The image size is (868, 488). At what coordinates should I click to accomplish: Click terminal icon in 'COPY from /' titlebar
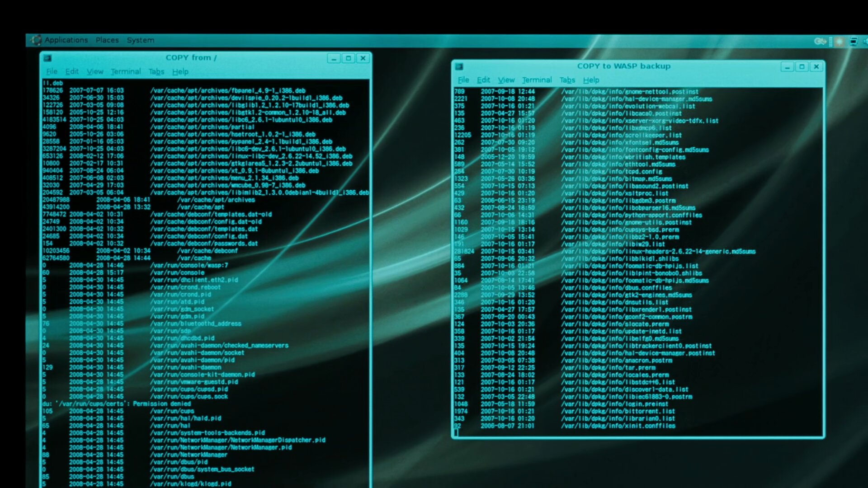click(47, 58)
